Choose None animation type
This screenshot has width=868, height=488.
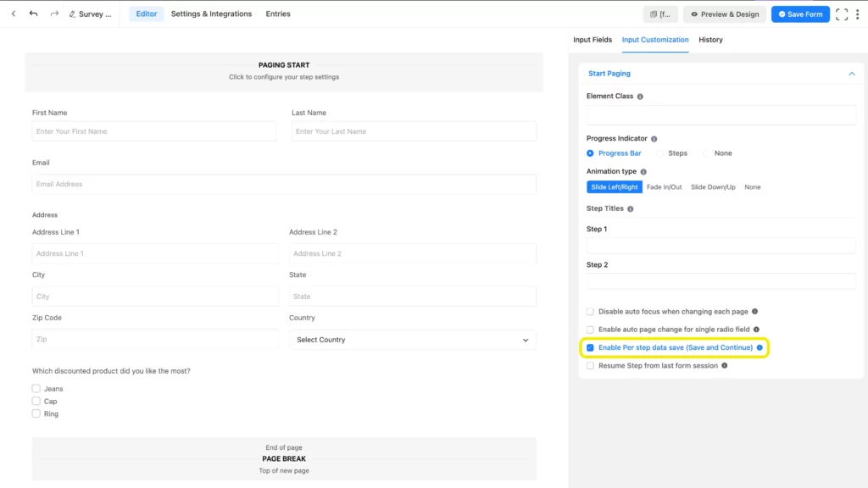tap(753, 187)
